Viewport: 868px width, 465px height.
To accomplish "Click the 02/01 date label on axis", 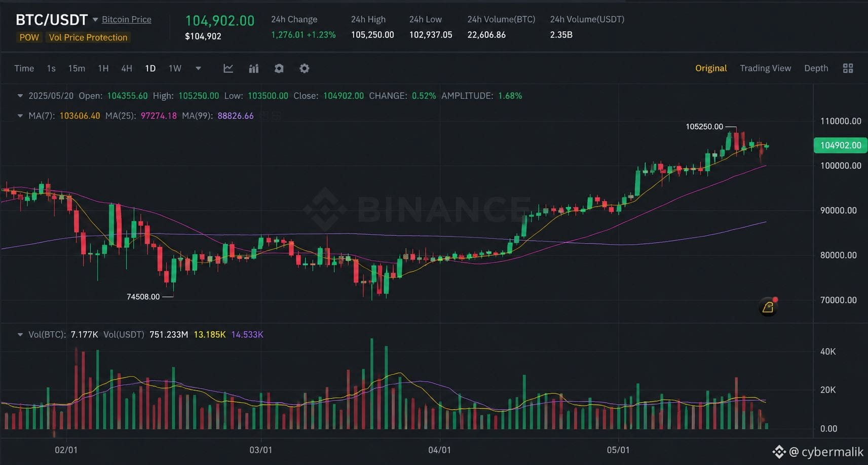I will [66, 450].
